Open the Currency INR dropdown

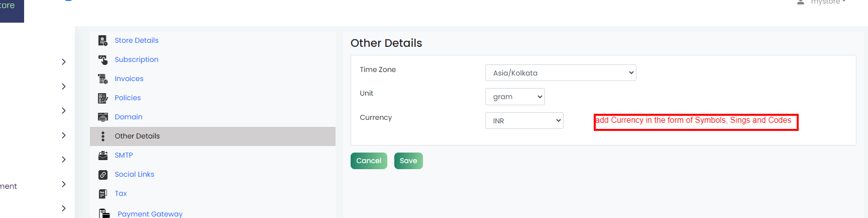(524, 121)
